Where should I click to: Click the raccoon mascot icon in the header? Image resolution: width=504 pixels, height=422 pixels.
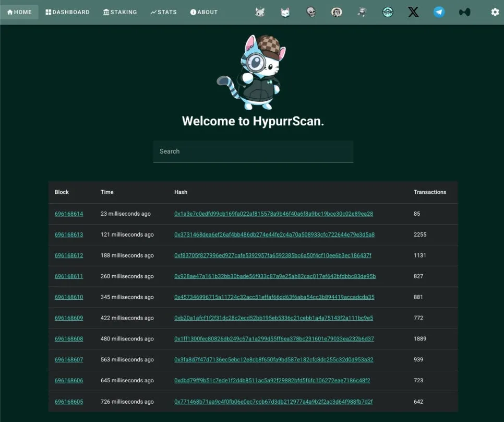pyautogui.click(x=337, y=12)
